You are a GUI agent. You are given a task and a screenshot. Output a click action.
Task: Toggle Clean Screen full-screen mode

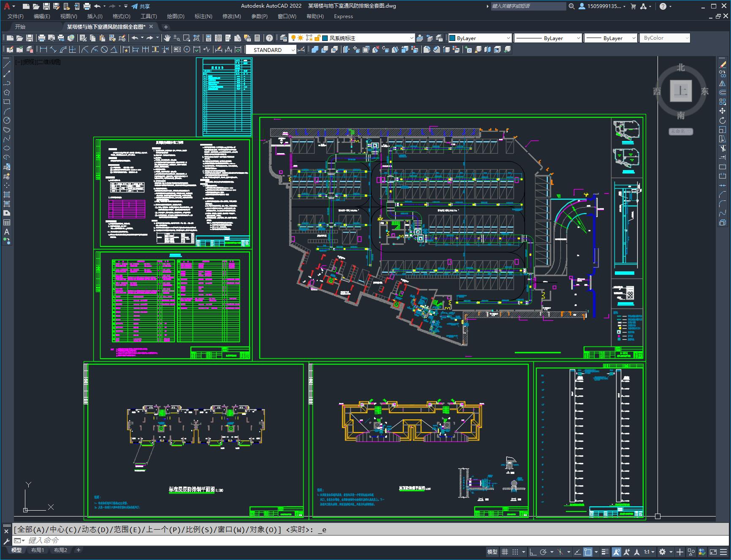(713, 552)
